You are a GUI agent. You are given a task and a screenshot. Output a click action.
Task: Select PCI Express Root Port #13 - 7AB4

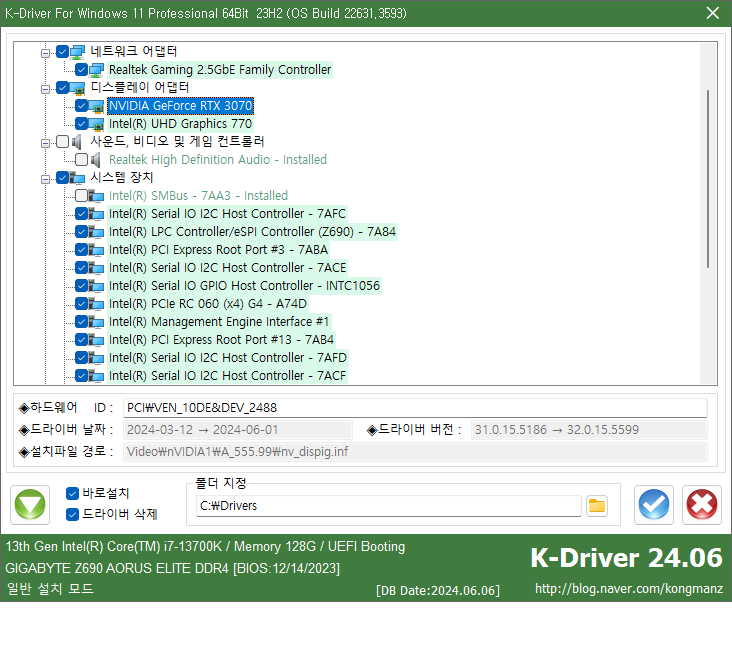(x=221, y=340)
